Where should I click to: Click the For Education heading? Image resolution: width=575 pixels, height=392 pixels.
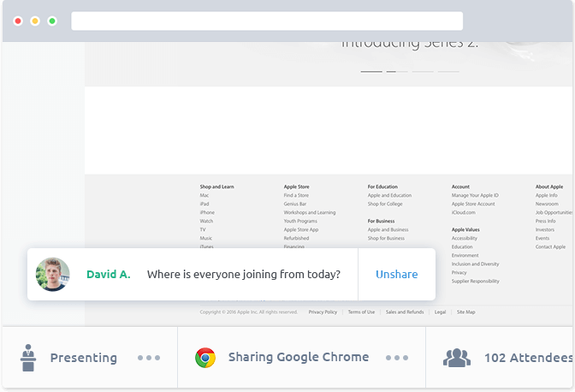click(x=382, y=187)
